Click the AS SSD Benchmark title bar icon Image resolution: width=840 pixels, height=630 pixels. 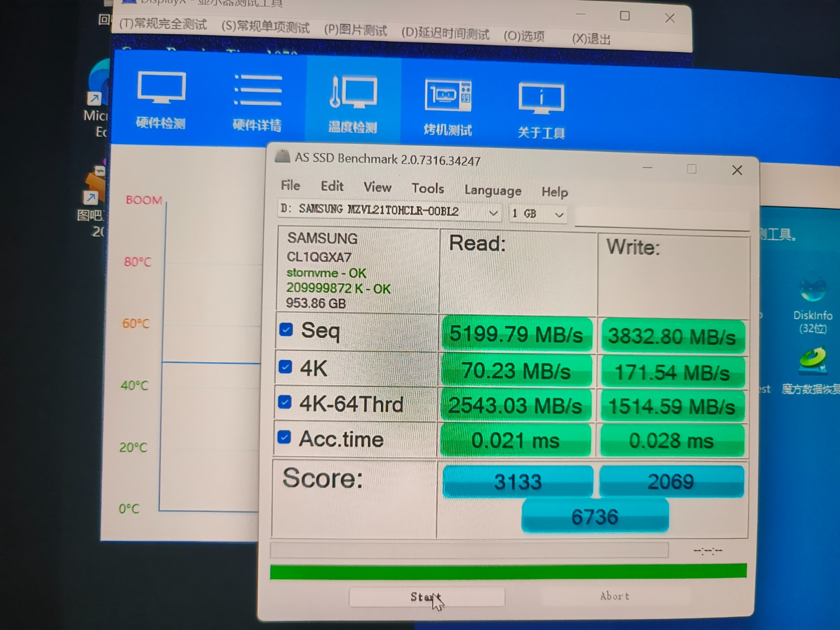[x=282, y=156]
